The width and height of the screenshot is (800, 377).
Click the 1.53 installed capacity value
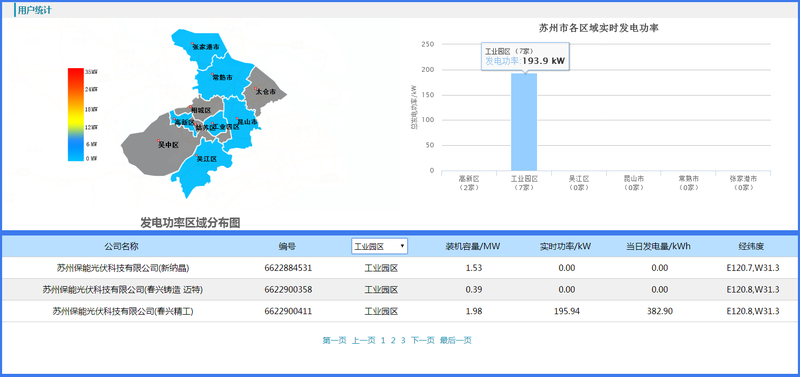click(x=473, y=268)
